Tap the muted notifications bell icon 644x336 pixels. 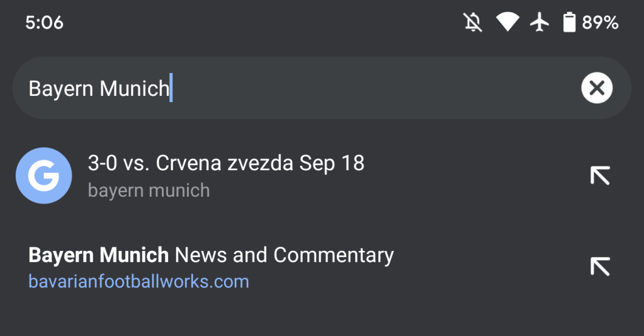tap(473, 23)
